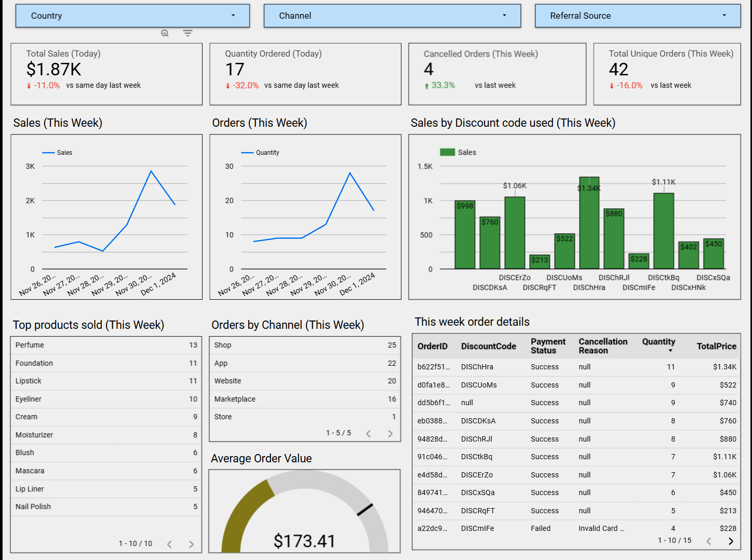Open the Referral Source dropdown filter
The image size is (752, 560).
tap(638, 16)
